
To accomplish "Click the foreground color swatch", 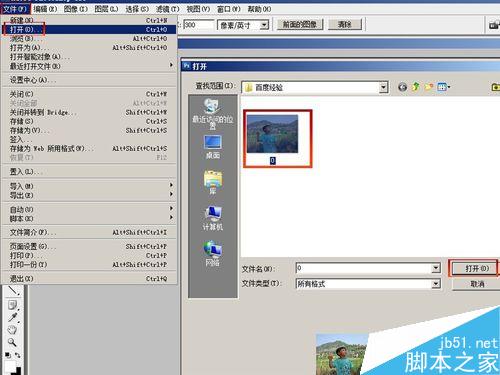I will (x=10, y=366).
